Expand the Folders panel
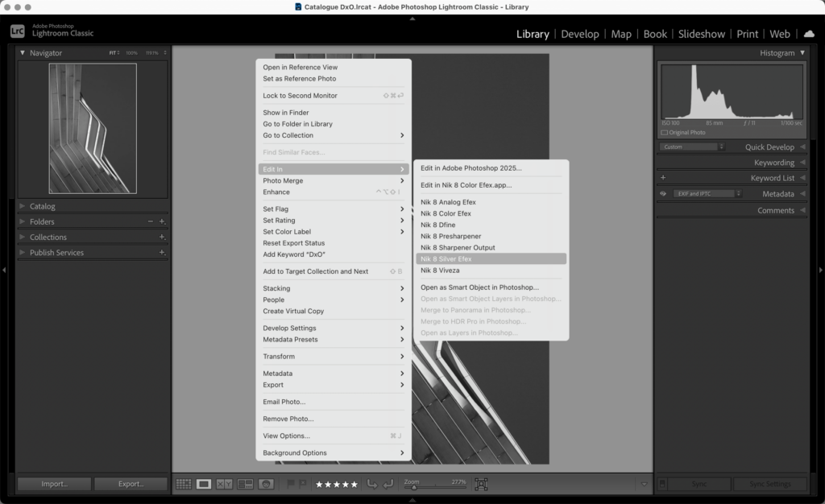Viewport: 825px width, 504px height. coord(22,221)
